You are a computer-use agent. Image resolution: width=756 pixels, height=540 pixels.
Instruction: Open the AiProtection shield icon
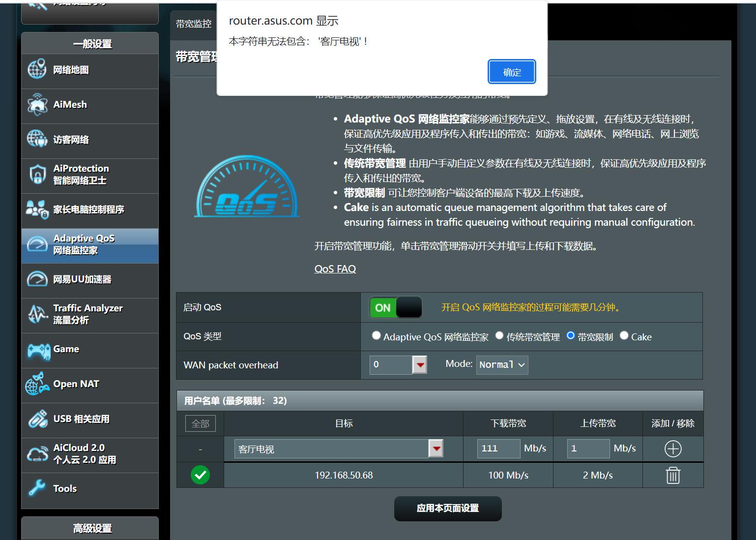pyautogui.click(x=37, y=175)
